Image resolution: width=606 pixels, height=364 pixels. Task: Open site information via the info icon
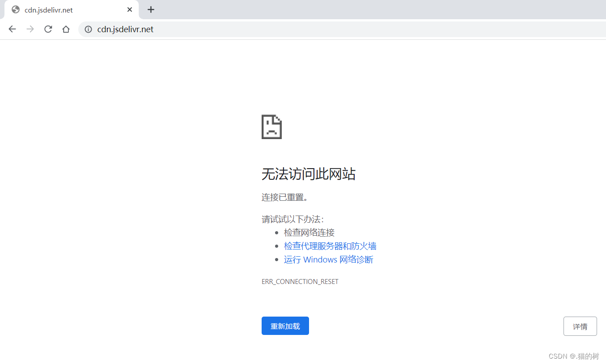point(88,29)
